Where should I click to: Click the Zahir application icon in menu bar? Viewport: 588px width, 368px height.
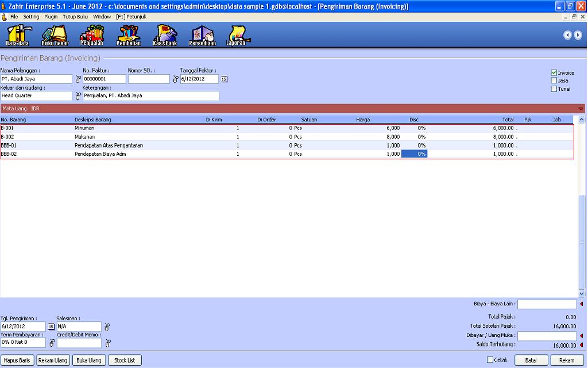[4, 17]
